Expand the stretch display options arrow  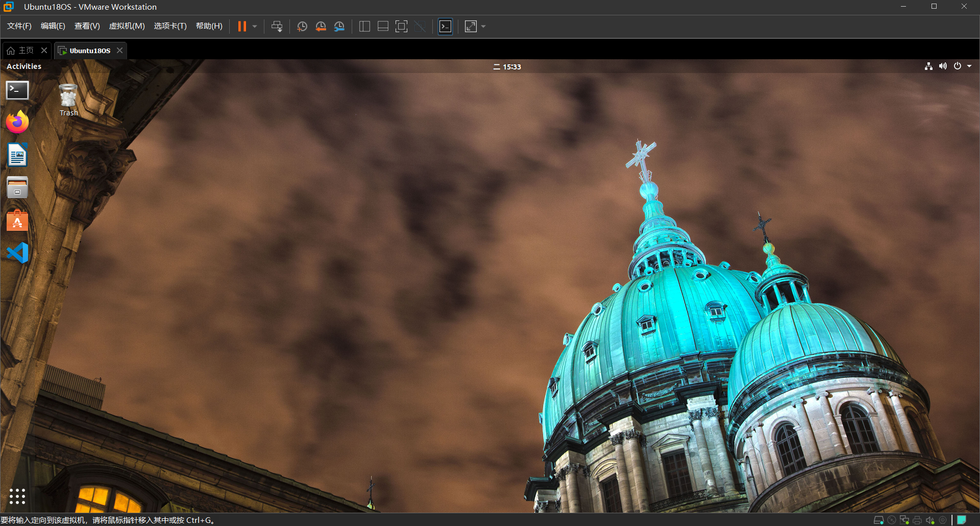(x=483, y=27)
